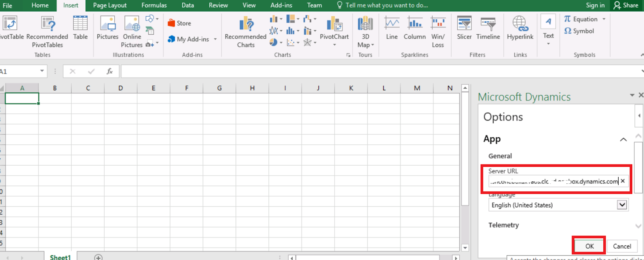The height and width of the screenshot is (260, 644).
Task: Insert a waterfall or stock chart
Action: pos(308,19)
